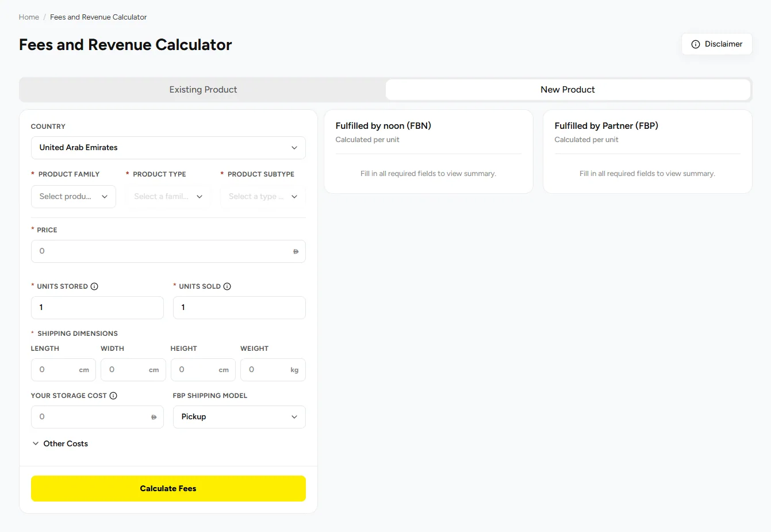Click the Calculate Fees button
The image size is (771, 532).
(168, 488)
